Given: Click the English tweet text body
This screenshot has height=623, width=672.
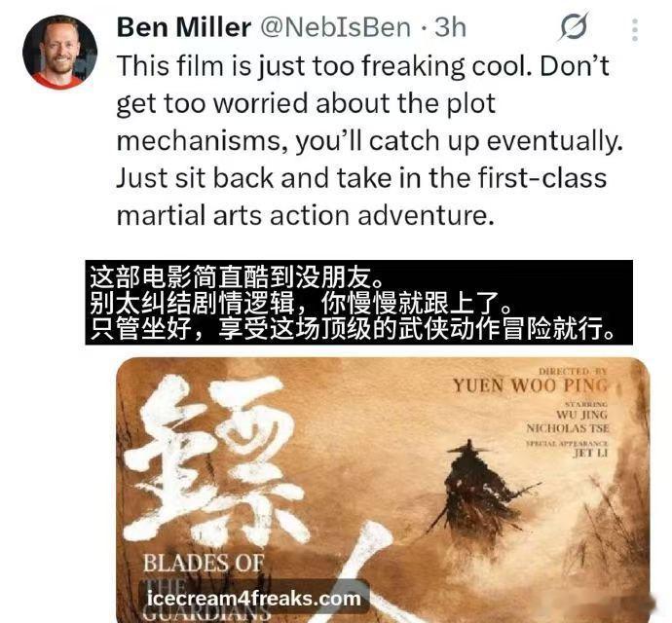Looking at the screenshot, I should click(369, 140).
